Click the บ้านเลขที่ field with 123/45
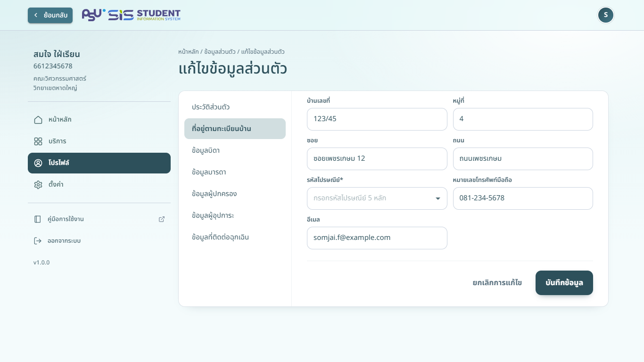 (x=377, y=119)
